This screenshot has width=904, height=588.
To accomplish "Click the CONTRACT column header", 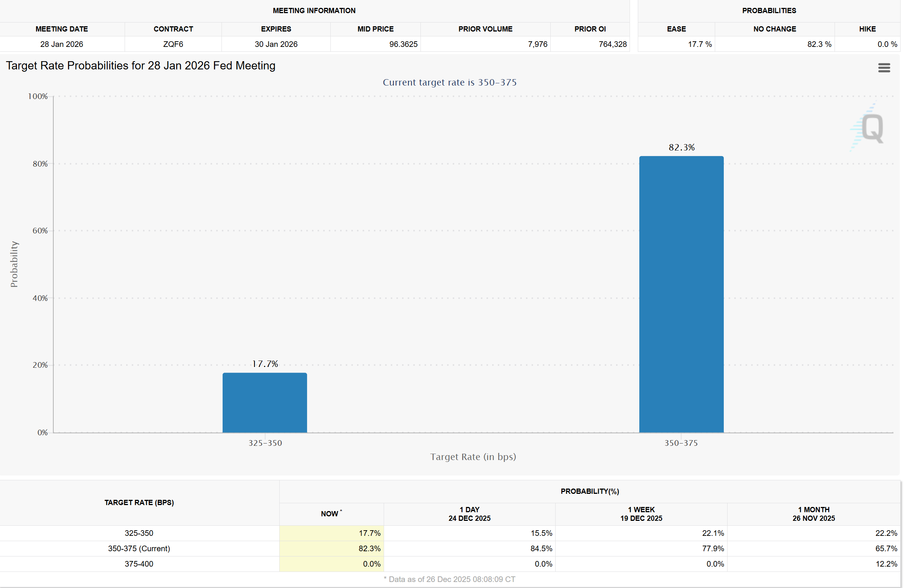I will point(173,29).
